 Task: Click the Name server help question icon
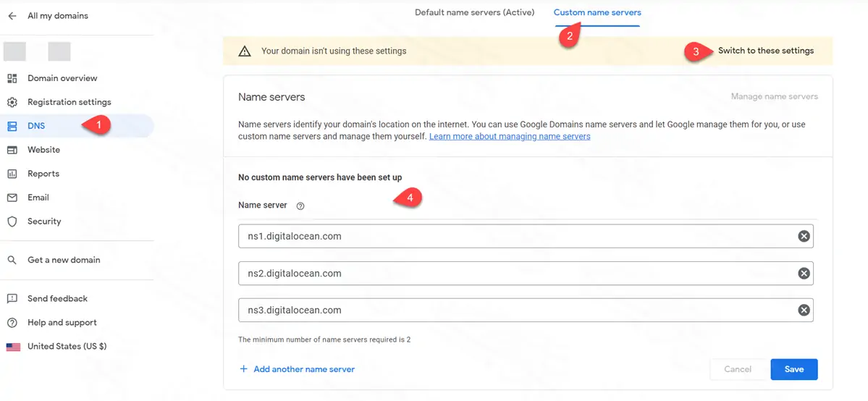[300, 206]
